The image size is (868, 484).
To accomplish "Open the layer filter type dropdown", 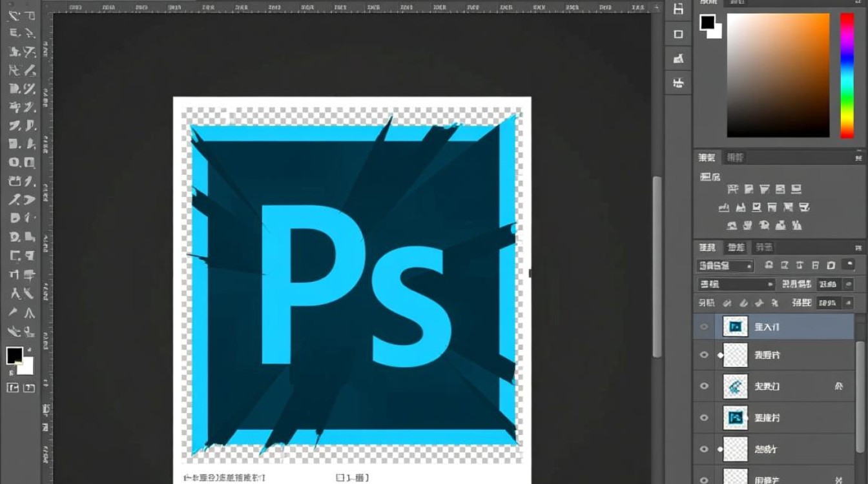I will point(725,265).
